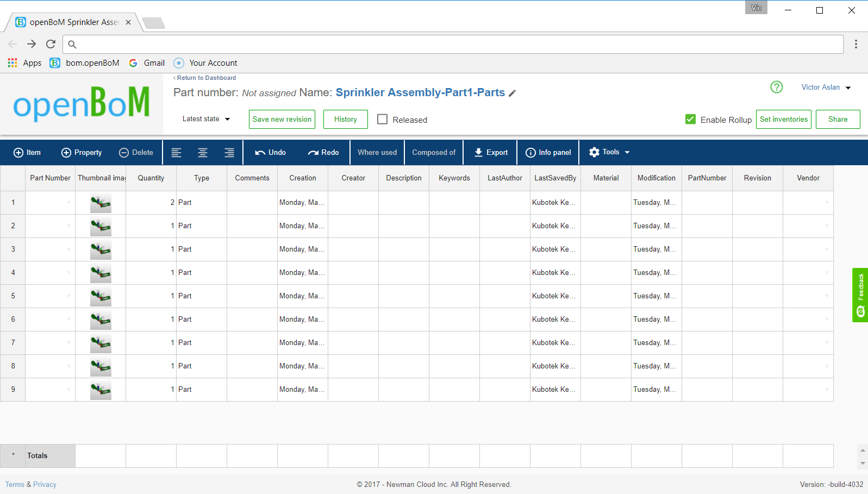The width and height of the screenshot is (868, 494).
Task: Align cell text left
Action: tap(176, 153)
